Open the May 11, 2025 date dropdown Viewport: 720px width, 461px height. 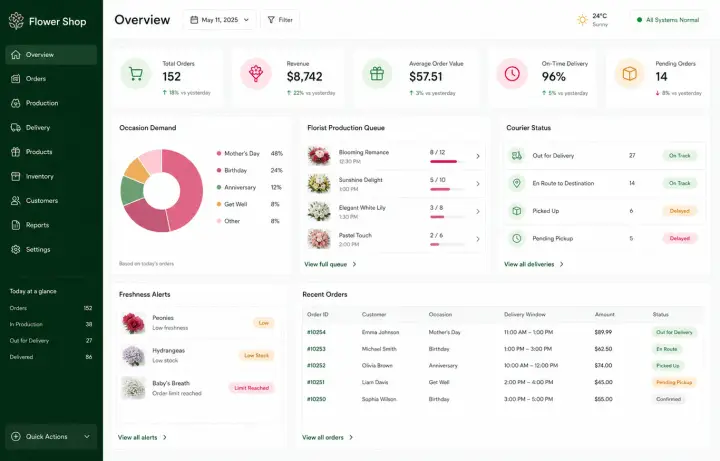tap(219, 20)
